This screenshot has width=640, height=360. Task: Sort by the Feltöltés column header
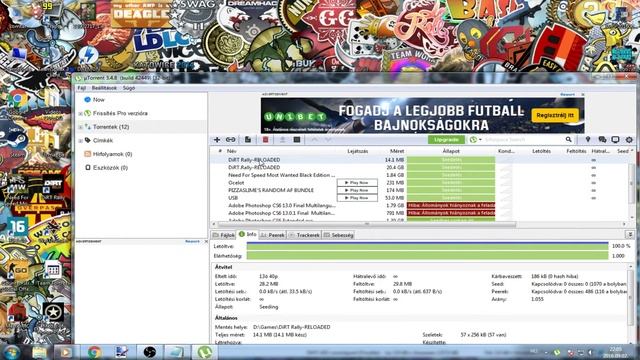(576, 151)
